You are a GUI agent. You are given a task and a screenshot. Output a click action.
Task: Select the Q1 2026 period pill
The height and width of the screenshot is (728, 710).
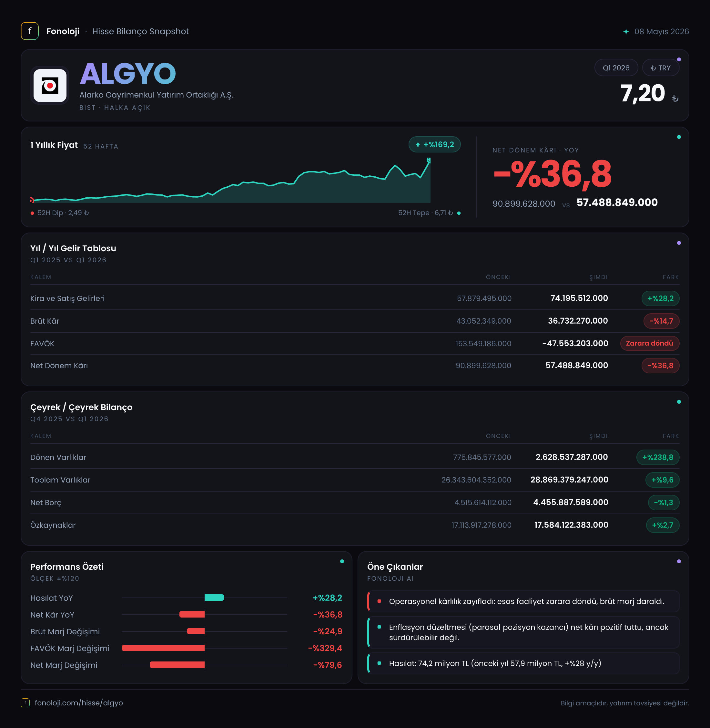pos(616,68)
